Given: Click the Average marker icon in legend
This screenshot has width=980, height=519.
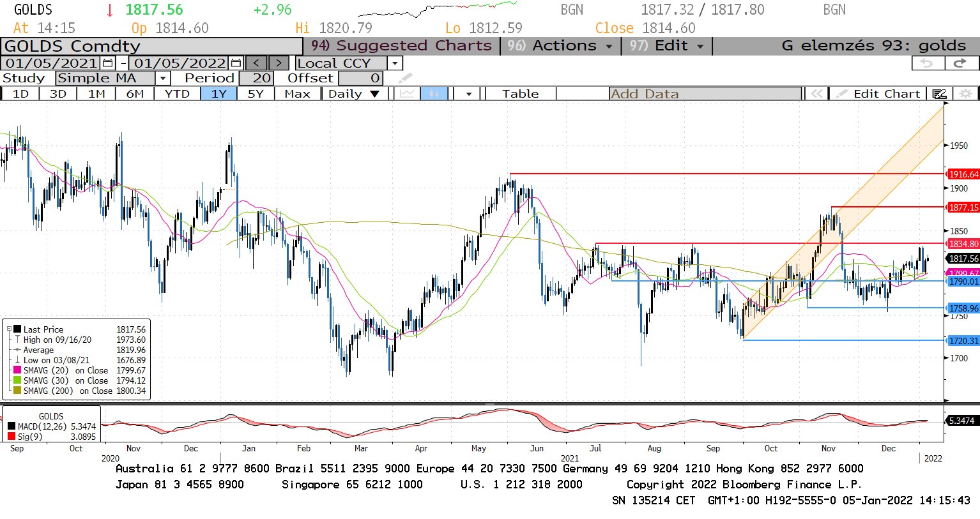Looking at the screenshot, I should pyautogui.click(x=18, y=350).
